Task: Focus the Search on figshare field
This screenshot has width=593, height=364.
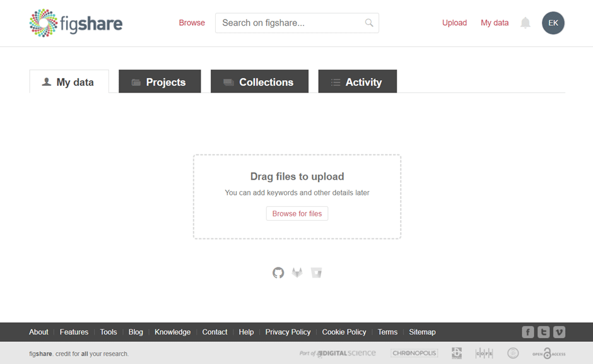Action: 290,23
